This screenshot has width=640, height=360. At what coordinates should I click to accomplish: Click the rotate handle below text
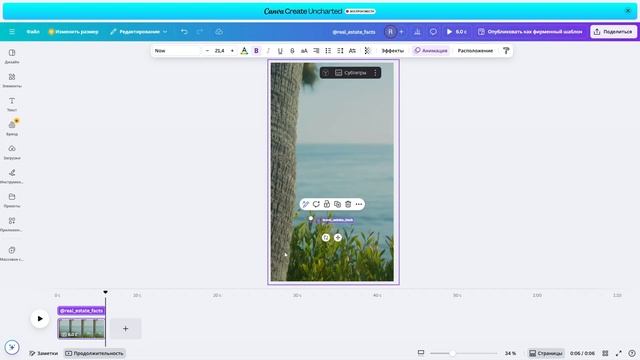[326, 237]
